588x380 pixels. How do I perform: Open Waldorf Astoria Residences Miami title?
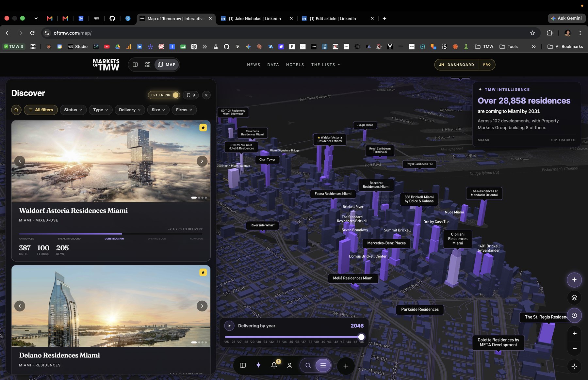[73, 211]
